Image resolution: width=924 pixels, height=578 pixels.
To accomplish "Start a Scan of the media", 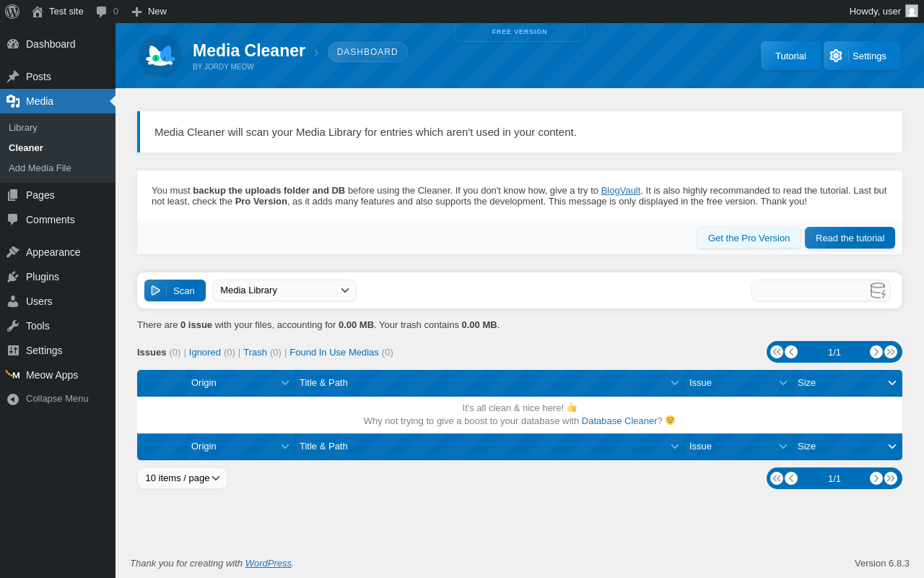I will [175, 290].
